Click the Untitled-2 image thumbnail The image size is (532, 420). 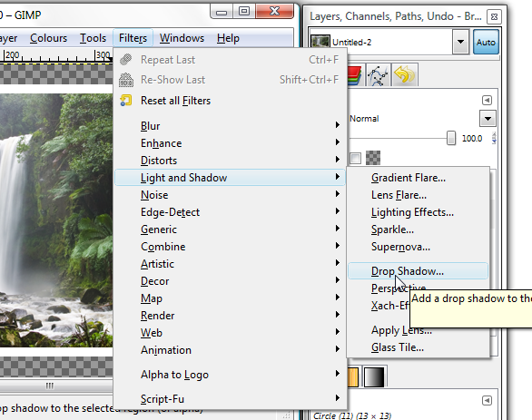320,42
